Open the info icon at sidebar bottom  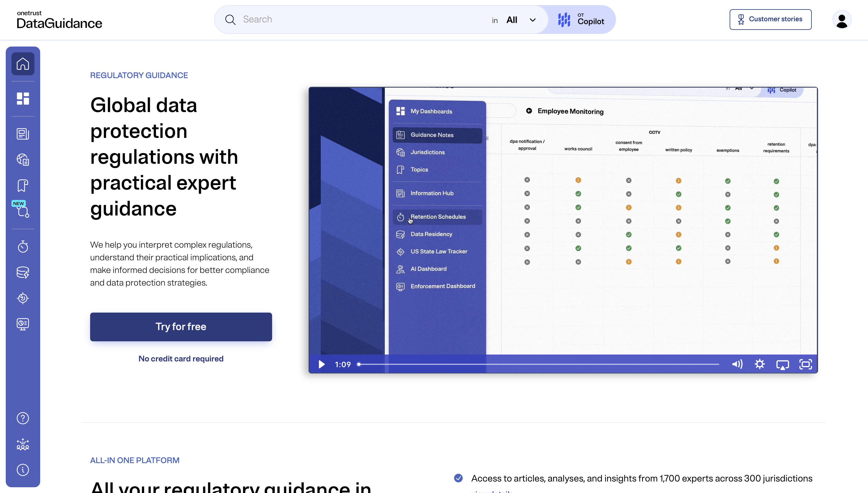(23, 470)
